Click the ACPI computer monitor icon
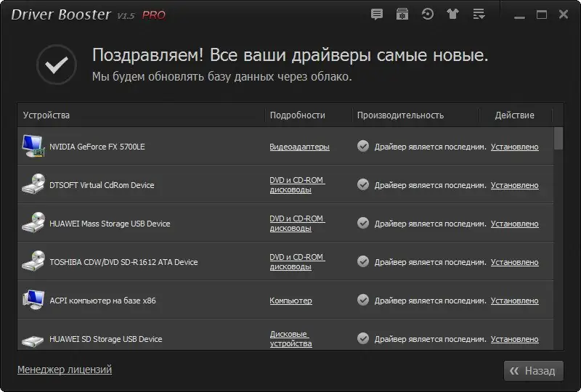This screenshot has height=392, width=581. pyautogui.click(x=33, y=300)
